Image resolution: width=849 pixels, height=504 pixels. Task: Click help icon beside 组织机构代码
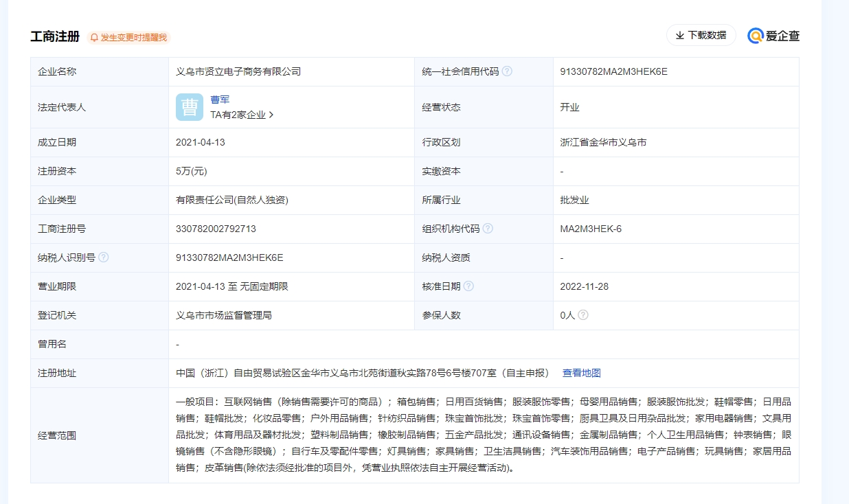[488, 229]
